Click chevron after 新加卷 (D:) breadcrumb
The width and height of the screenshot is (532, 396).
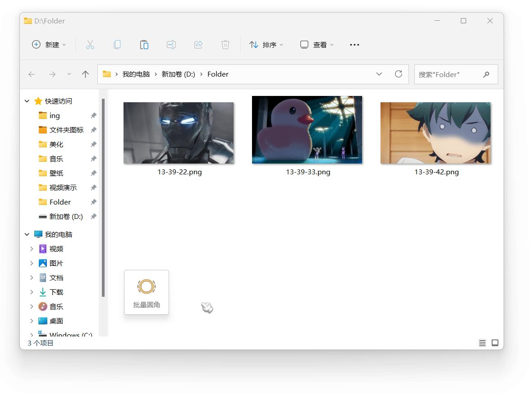pyautogui.click(x=201, y=74)
